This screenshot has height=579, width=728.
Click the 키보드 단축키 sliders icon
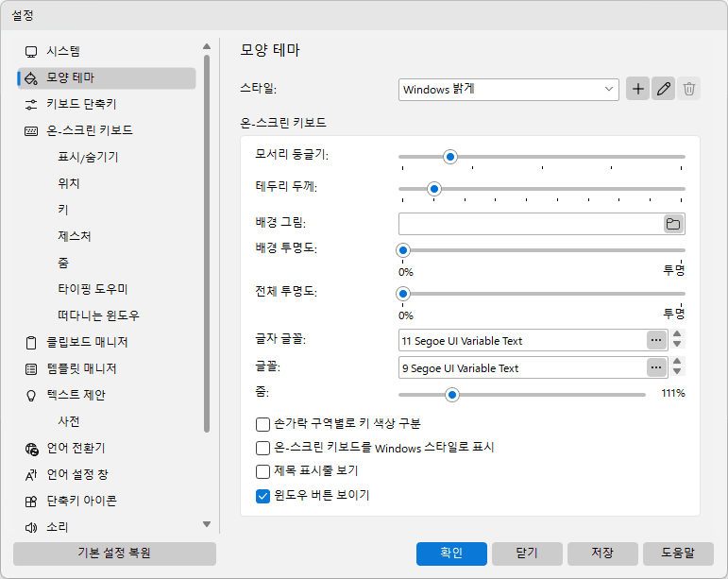coord(31,105)
